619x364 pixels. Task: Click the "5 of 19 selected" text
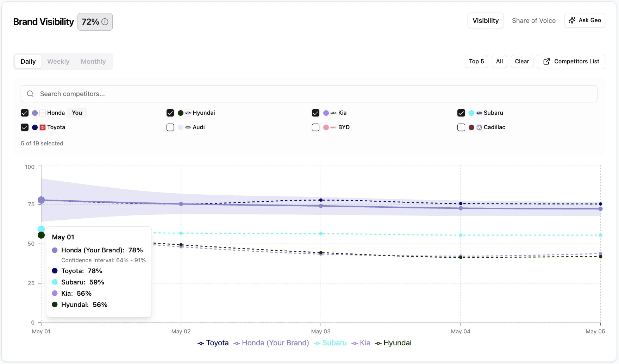click(42, 143)
